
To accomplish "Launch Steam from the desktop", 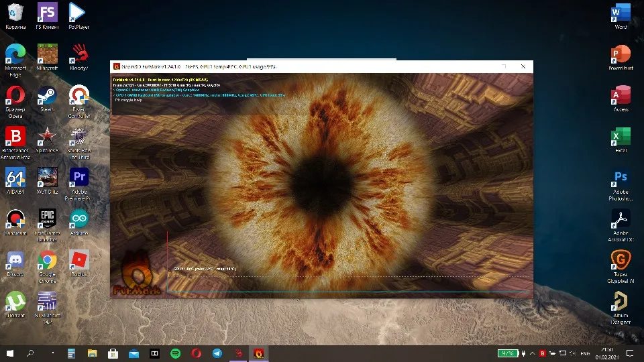I will coord(47,99).
